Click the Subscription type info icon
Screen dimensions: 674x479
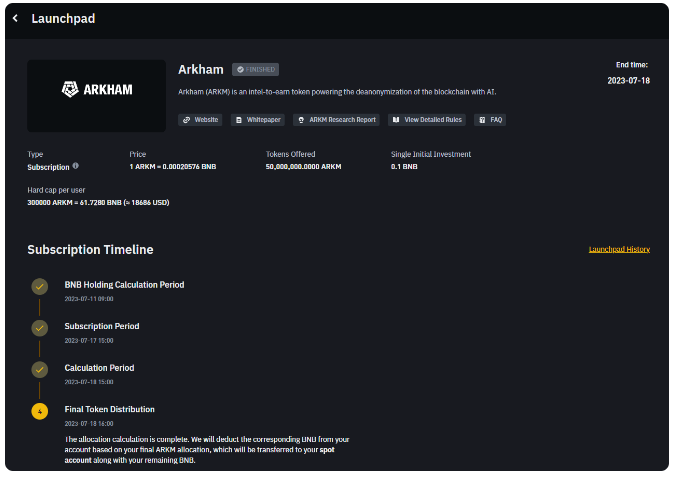tap(76, 166)
